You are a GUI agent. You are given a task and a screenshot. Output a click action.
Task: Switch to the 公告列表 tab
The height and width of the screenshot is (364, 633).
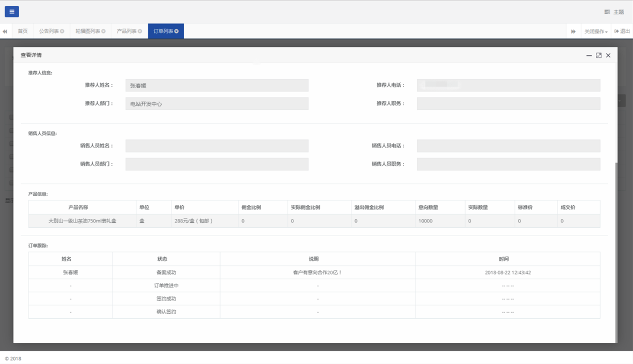[48, 31]
